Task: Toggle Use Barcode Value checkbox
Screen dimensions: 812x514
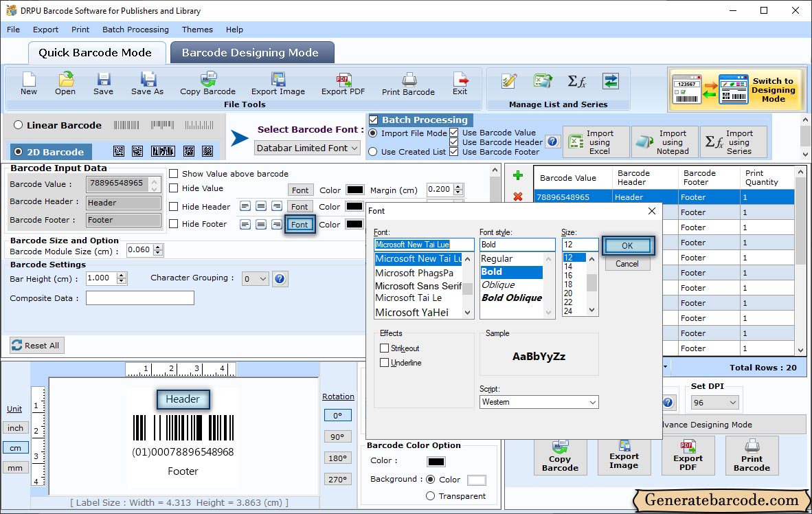Action: pos(453,133)
